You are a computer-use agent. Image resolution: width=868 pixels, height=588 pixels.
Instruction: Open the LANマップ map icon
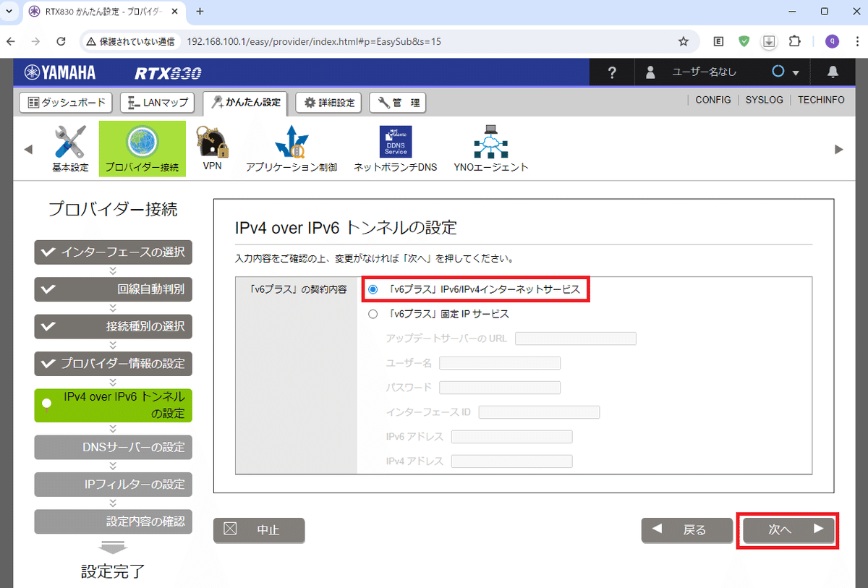[157, 102]
